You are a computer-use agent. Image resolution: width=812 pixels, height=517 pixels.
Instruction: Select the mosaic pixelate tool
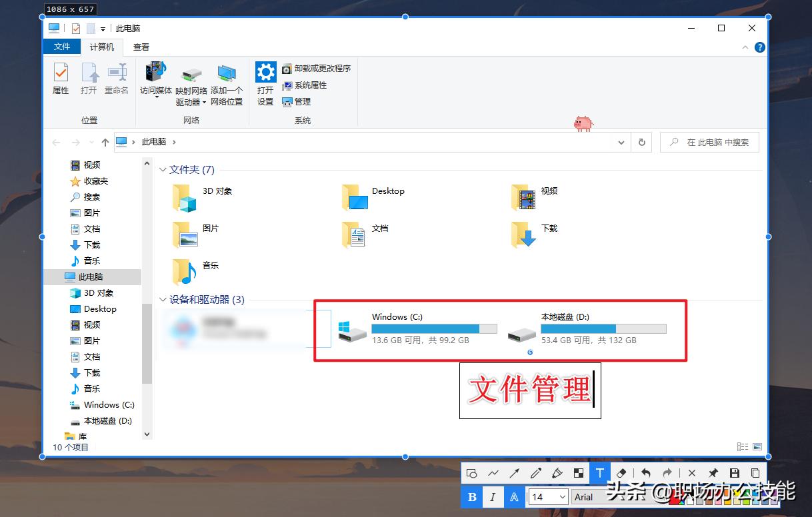[x=579, y=472]
